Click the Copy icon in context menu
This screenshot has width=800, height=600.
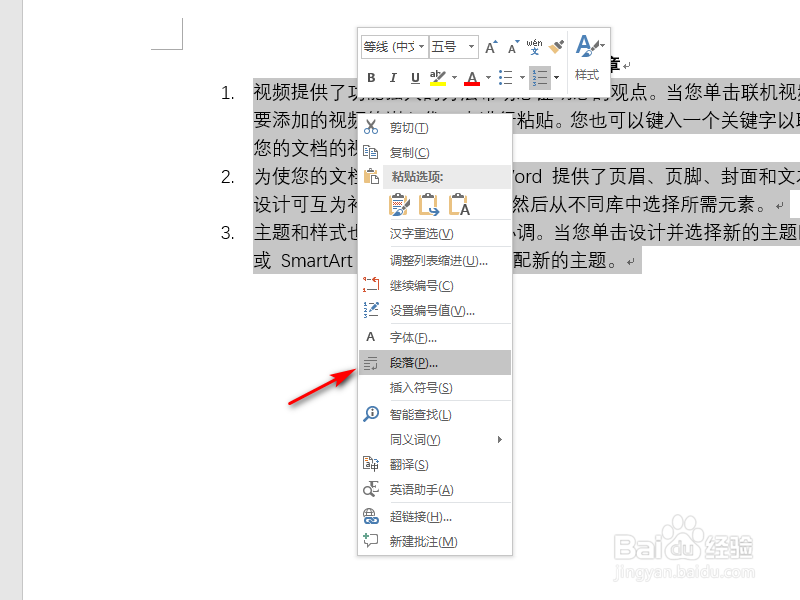coord(369,150)
